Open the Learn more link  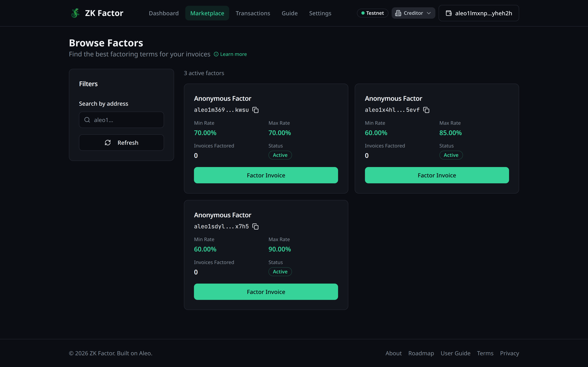(233, 54)
